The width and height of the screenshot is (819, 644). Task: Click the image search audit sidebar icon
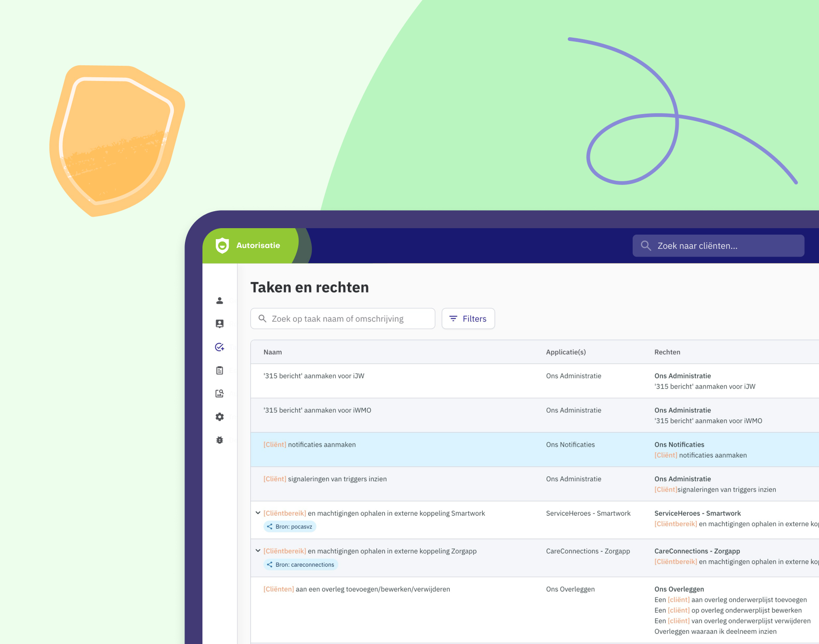219,394
